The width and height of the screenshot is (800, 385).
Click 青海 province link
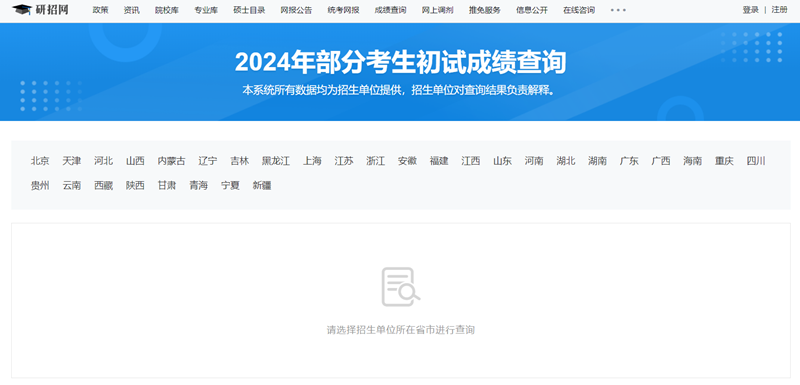(198, 186)
